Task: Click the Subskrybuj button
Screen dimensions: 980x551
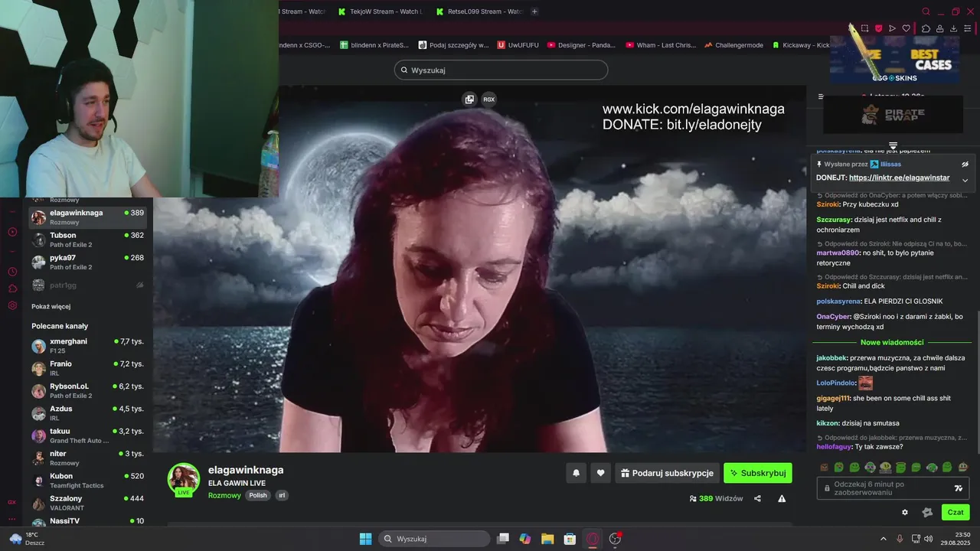Action: click(758, 473)
